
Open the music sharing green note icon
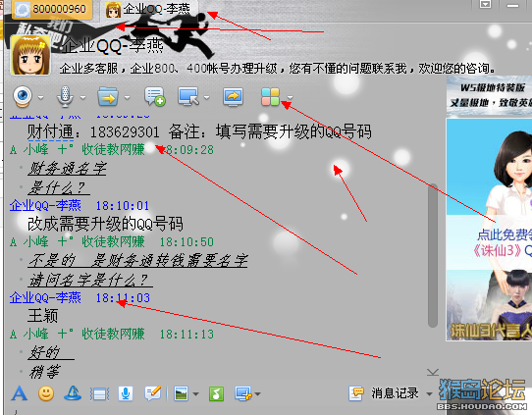[x=216, y=393]
